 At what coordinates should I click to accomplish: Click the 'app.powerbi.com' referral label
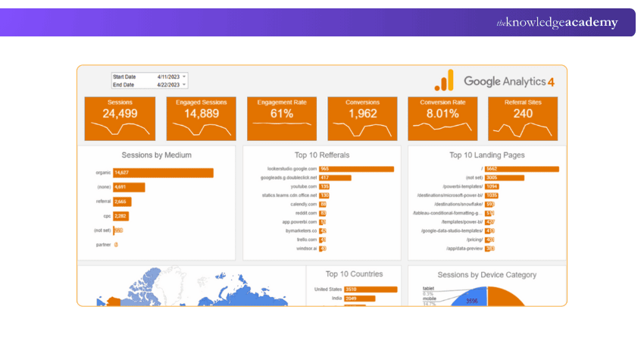pyautogui.click(x=299, y=222)
